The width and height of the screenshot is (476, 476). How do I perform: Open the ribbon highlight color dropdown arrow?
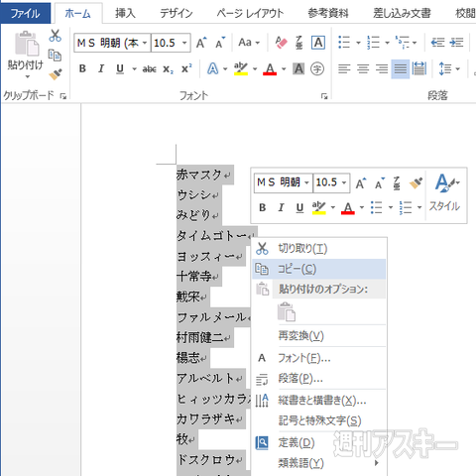[255, 69]
